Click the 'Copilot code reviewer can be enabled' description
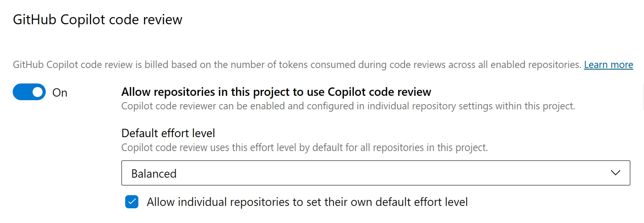This screenshot has width=644, height=223. coord(348,106)
